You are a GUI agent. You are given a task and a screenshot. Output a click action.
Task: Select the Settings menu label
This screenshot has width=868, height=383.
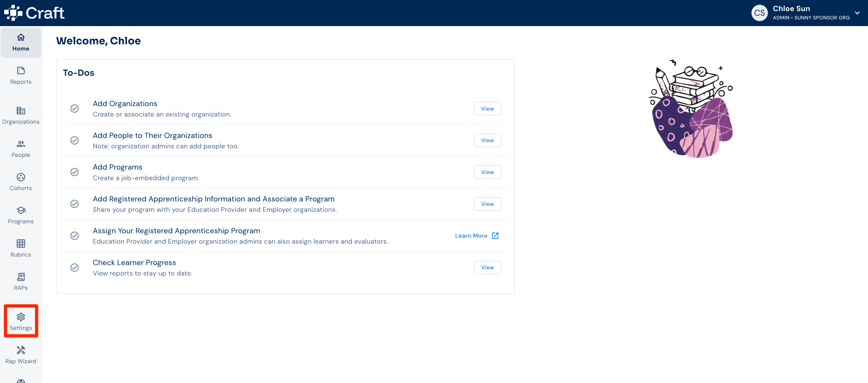(x=21, y=328)
